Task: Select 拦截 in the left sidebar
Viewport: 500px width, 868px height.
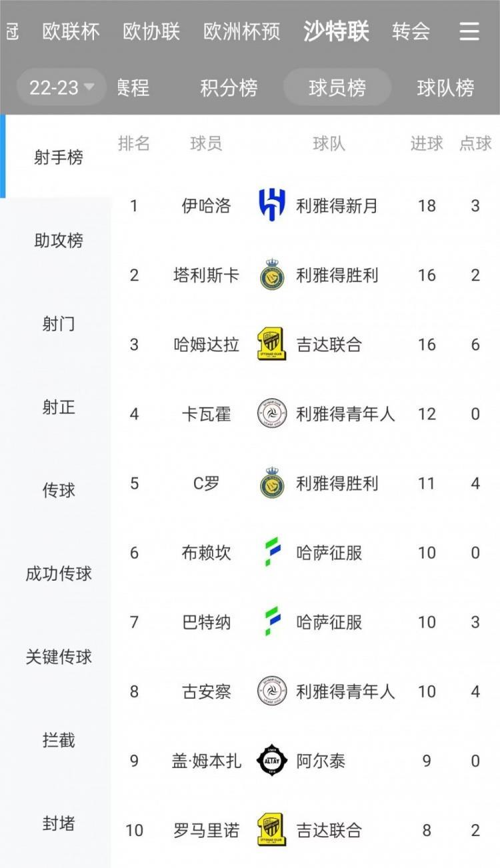Action: point(59,741)
